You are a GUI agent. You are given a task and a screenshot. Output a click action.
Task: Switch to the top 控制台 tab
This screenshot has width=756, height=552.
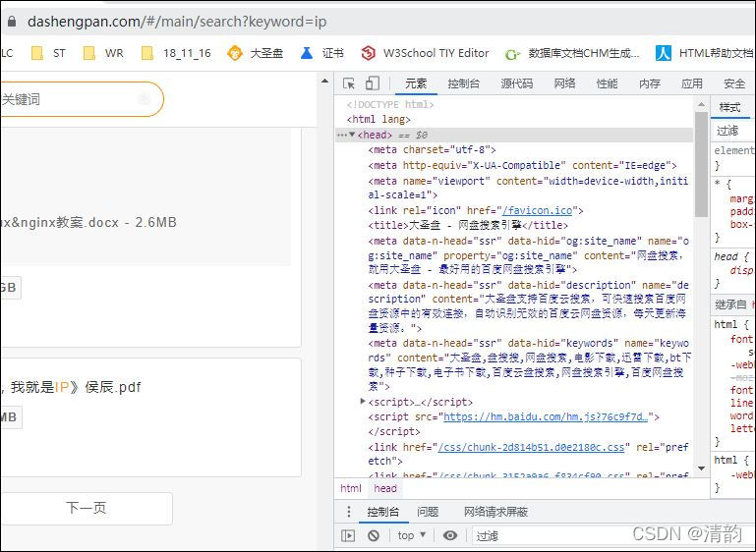pyautogui.click(x=463, y=83)
